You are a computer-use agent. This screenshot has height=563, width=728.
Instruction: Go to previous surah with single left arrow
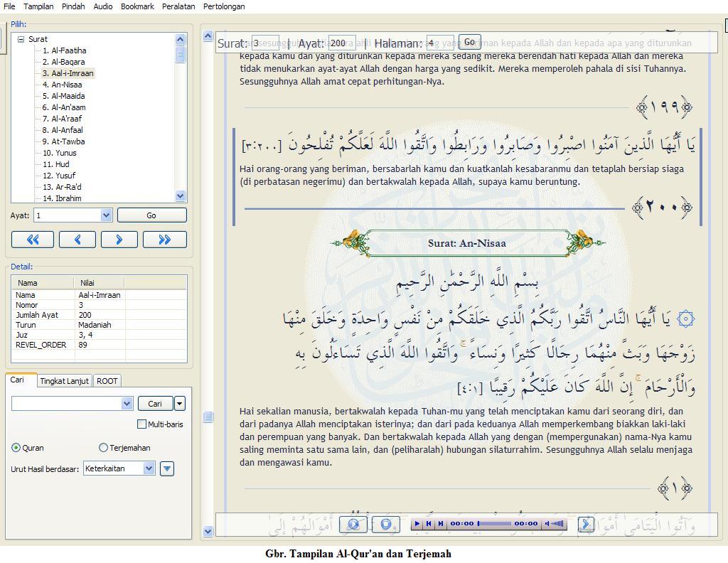pos(77,240)
